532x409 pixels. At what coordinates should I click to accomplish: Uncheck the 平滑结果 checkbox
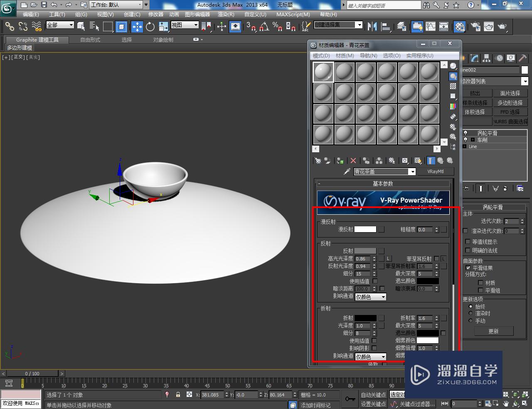tap(468, 268)
